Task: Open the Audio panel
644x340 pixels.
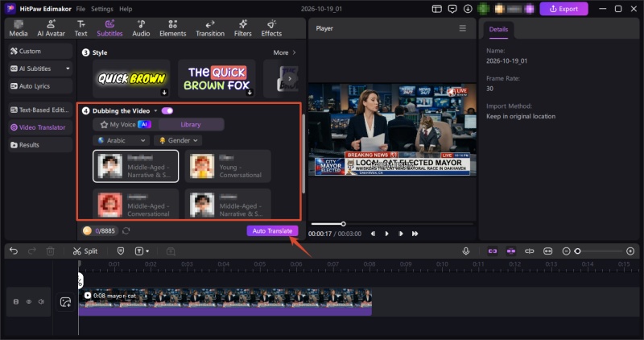Action: tap(141, 28)
